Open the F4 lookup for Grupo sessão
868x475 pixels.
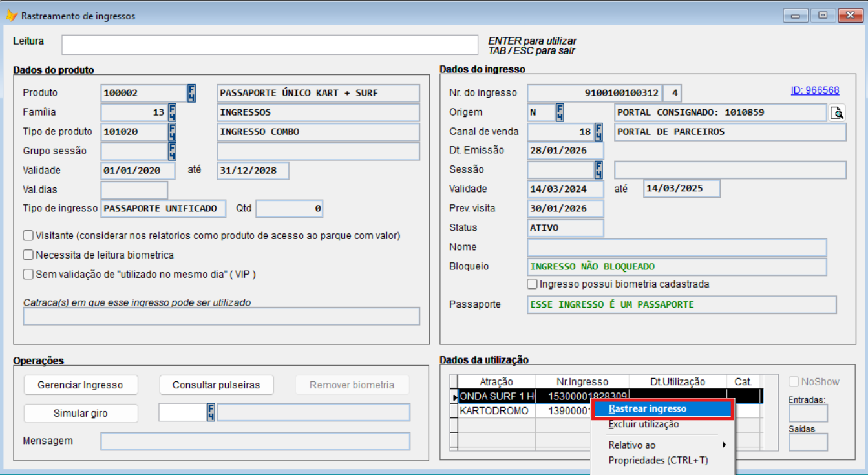coord(172,151)
